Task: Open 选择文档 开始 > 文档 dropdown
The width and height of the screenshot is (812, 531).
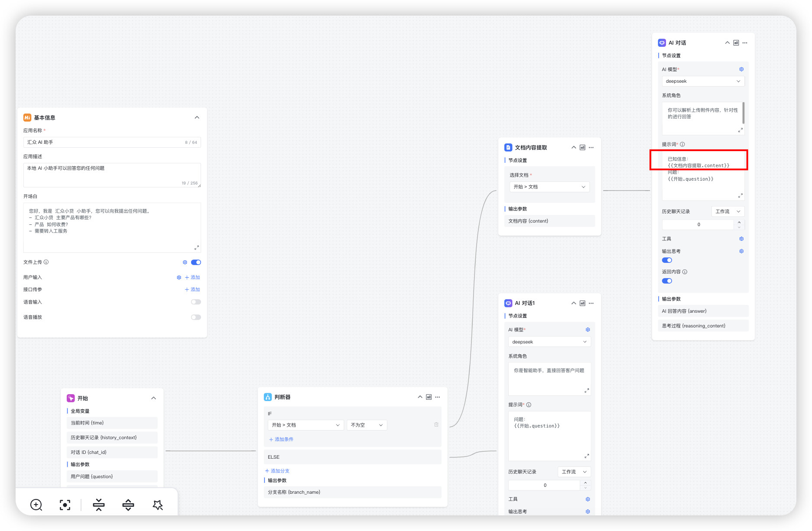Action: 549,187
